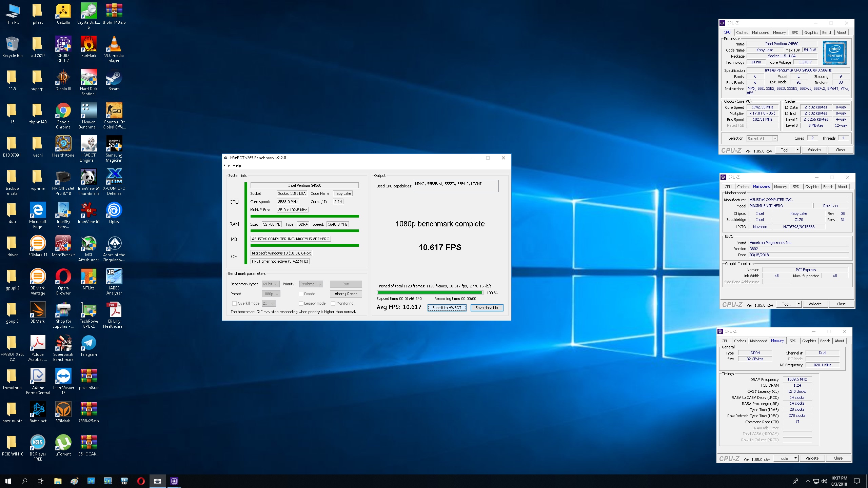Open Hearthstone desktop icon

click(63, 147)
